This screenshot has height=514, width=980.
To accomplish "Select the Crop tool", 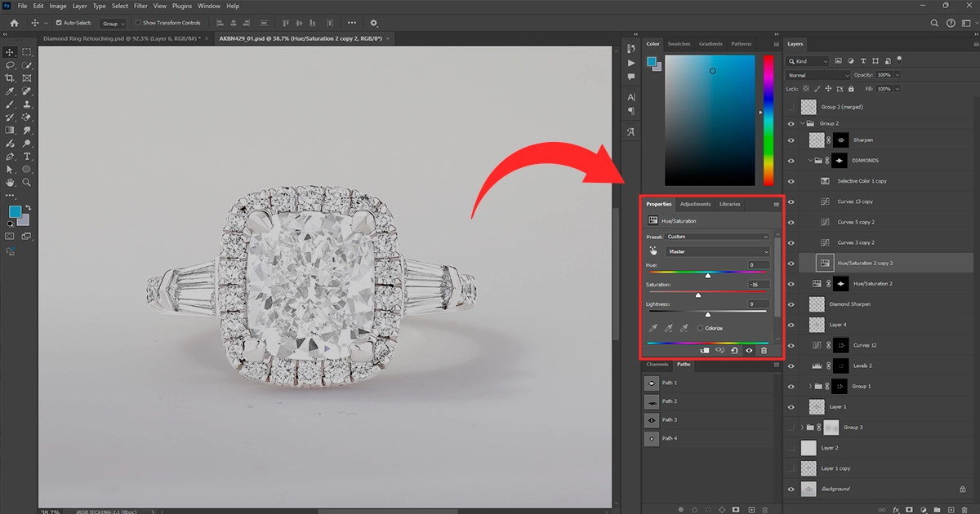I will point(10,78).
